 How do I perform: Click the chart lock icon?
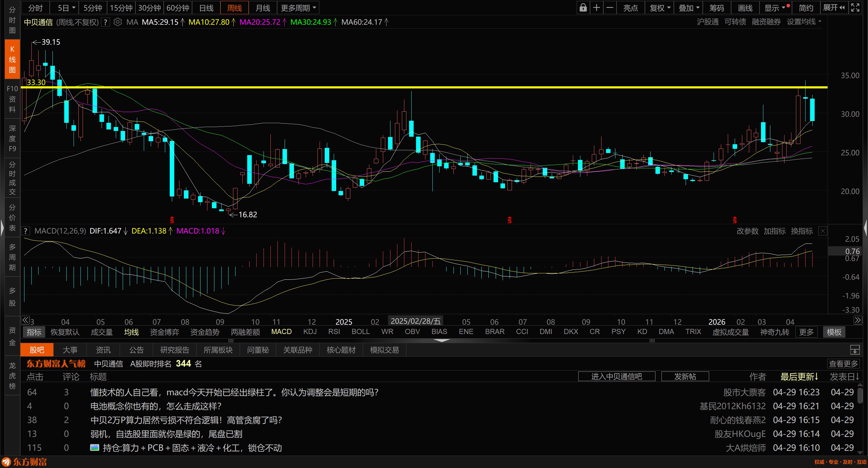click(x=583, y=8)
